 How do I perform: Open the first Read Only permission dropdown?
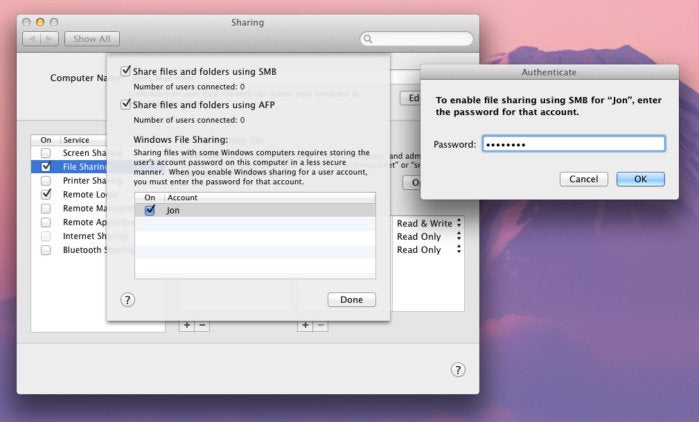pyautogui.click(x=429, y=236)
